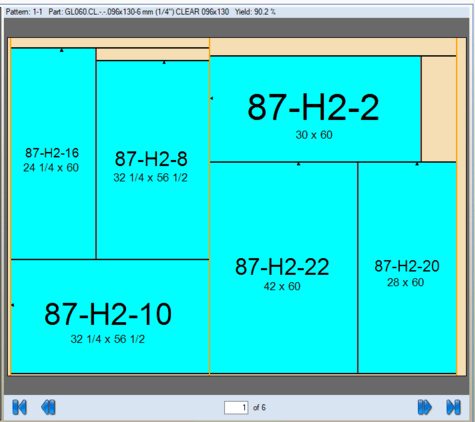Click the Pattern 1-1 header label
The height and width of the screenshot is (422, 475).
pos(24,12)
